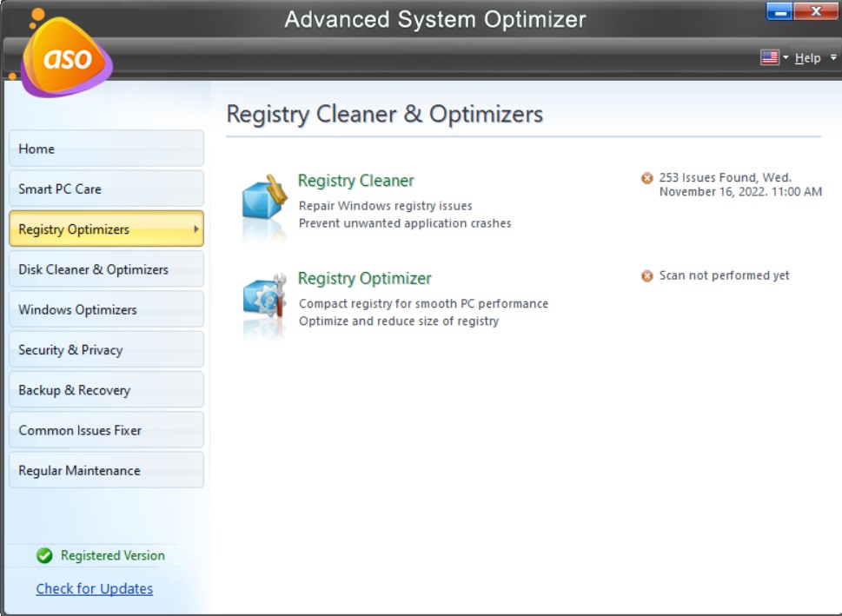Open the Smart PC Care section
The width and height of the screenshot is (842, 616).
click(106, 189)
